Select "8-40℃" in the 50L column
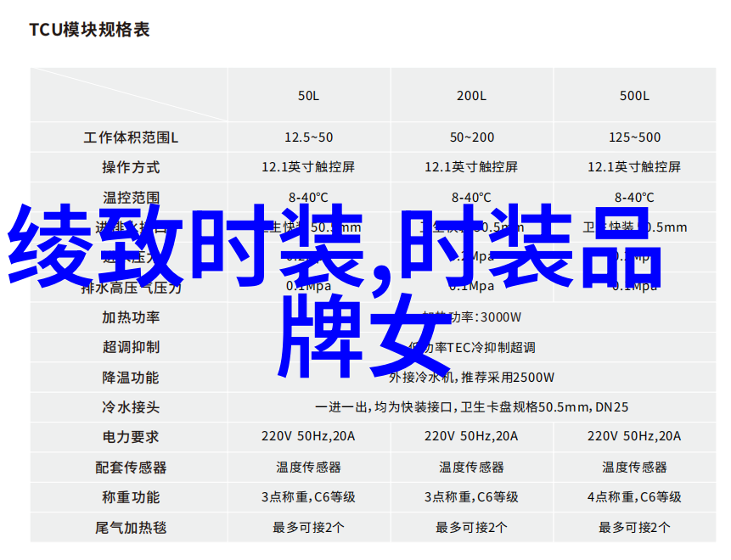Viewport: 731px width, 560px height. tap(308, 198)
